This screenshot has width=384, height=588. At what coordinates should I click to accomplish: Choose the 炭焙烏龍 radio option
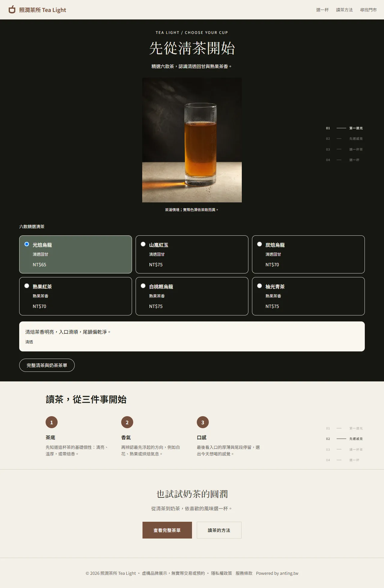259,244
